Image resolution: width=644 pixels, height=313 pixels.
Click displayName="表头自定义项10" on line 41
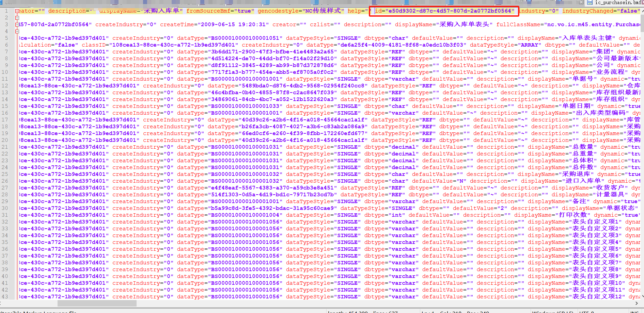[577, 283]
